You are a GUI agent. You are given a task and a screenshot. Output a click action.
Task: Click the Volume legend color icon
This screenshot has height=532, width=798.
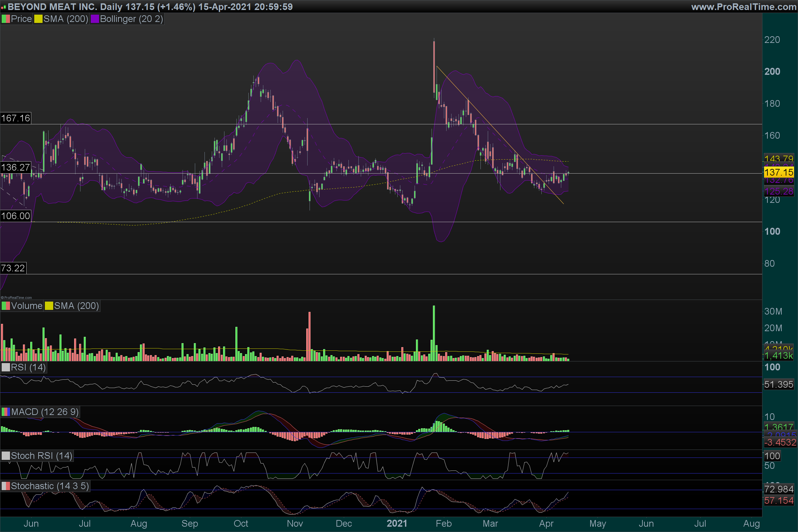click(x=6, y=306)
